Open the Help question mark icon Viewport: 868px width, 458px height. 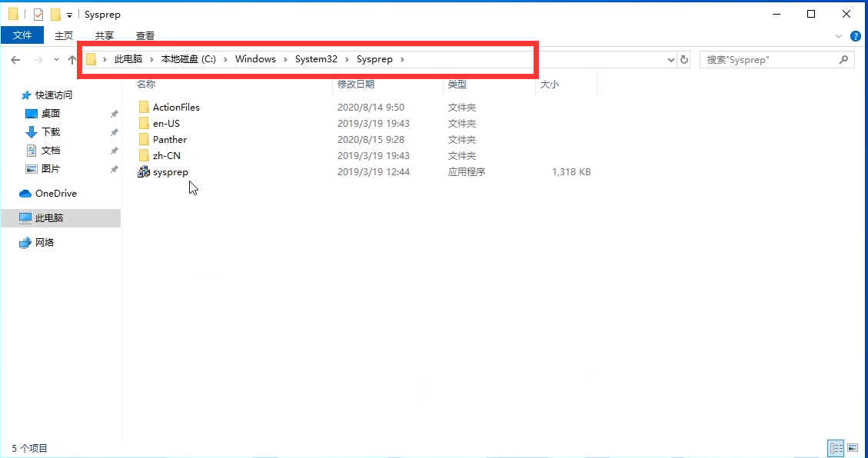856,37
